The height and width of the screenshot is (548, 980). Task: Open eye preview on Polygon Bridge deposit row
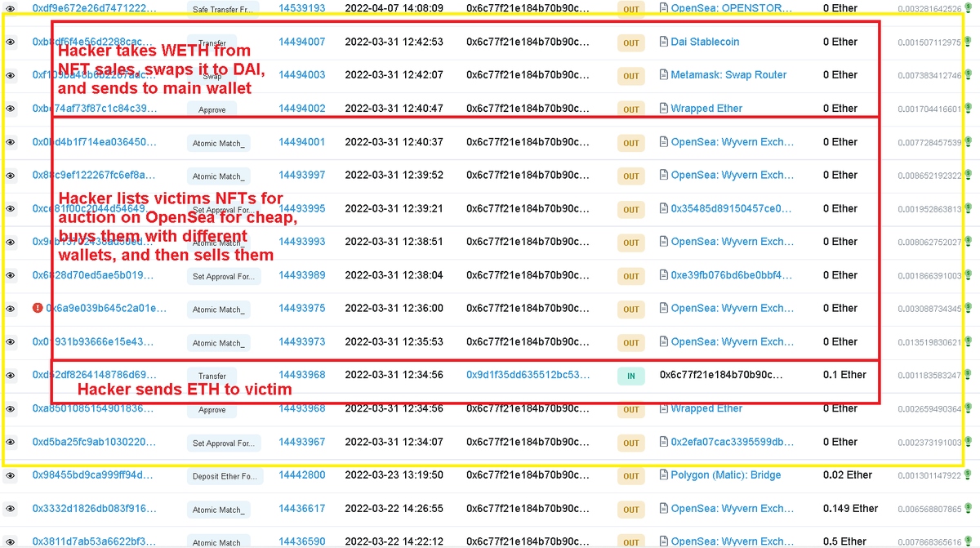11,475
